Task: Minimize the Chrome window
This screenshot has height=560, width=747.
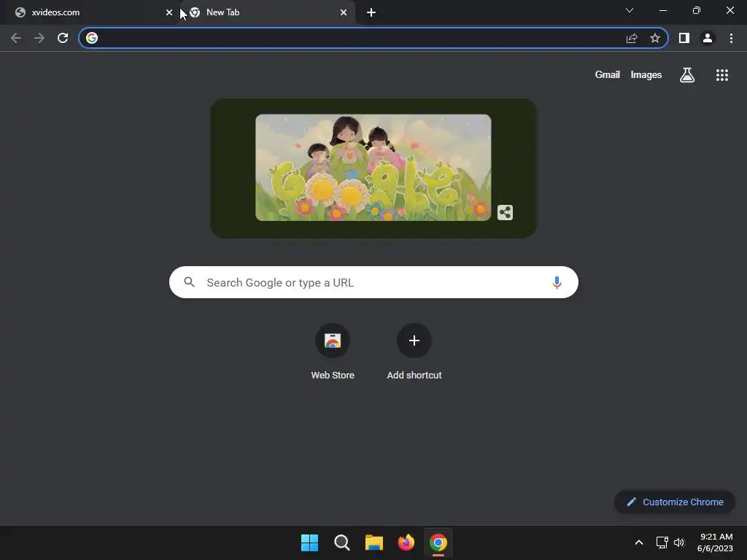Action: click(x=663, y=10)
